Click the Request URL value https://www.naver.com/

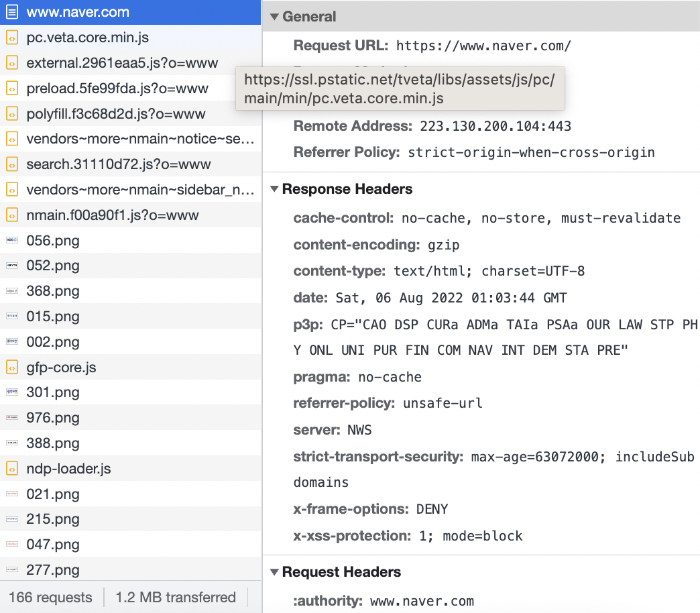pos(483,46)
